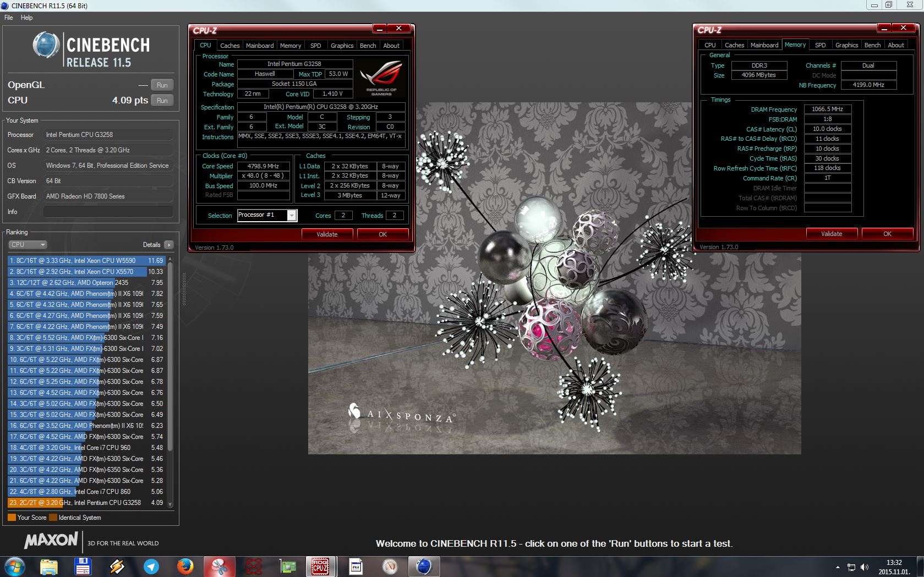
Task: Click the empty Info input field
Action: pos(108,212)
